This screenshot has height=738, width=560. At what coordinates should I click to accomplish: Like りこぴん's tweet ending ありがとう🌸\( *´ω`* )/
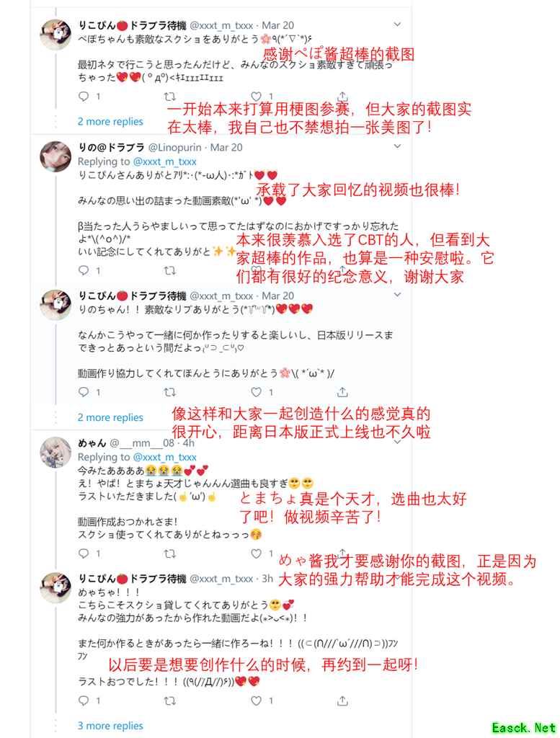click(x=256, y=392)
